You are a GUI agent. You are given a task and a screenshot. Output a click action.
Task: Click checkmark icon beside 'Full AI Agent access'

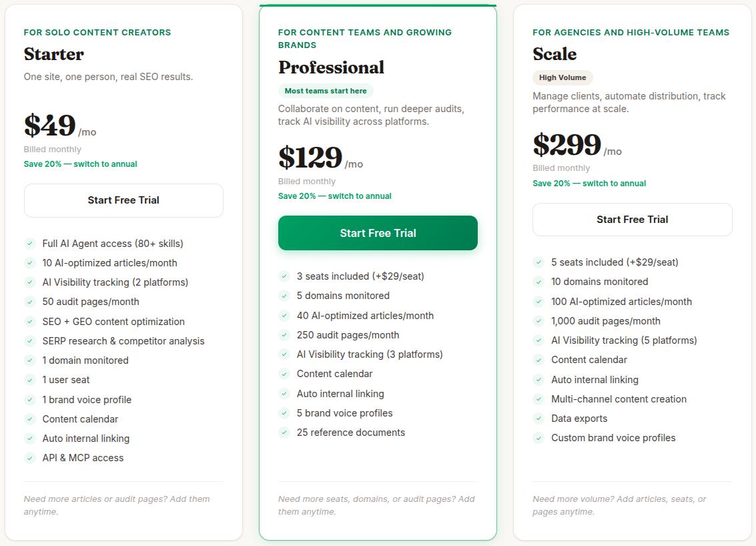pos(29,244)
